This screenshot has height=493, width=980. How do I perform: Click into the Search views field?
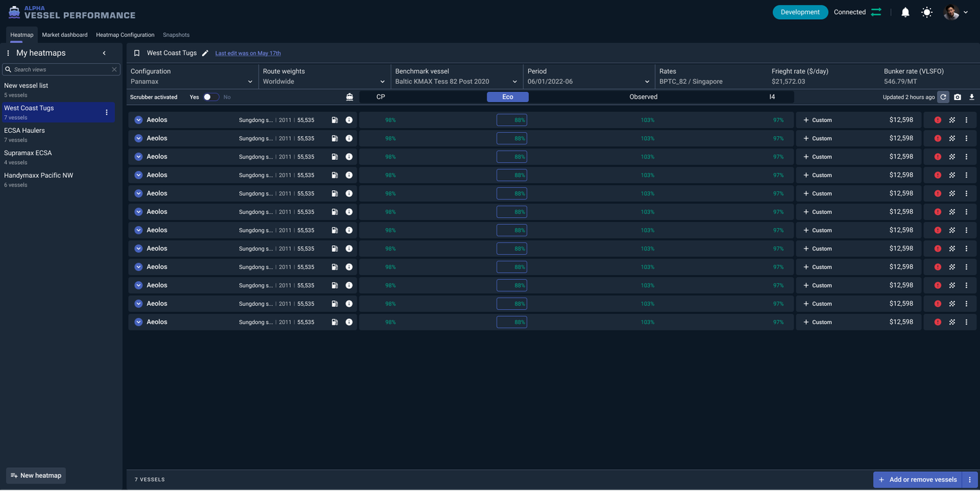click(x=61, y=69)
